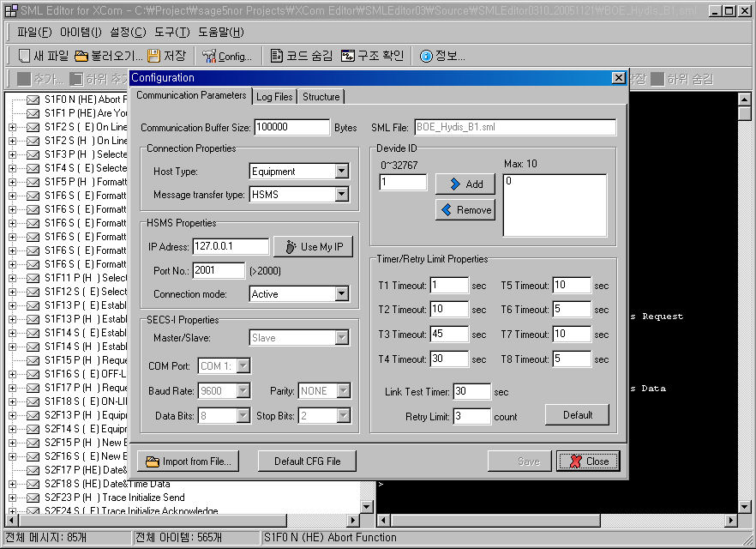Switch to the Structure tab
The image size is (756, 549).
[x=321, y=97]
